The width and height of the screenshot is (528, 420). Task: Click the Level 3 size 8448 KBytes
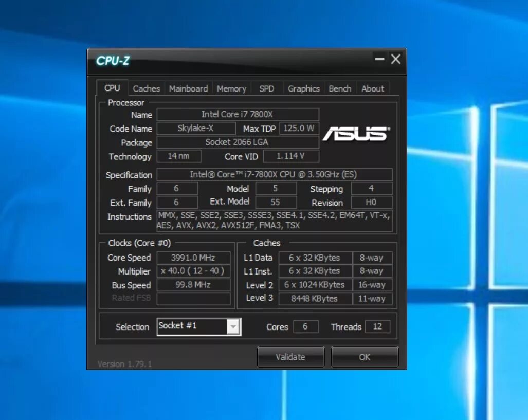[x=315, y=299]
